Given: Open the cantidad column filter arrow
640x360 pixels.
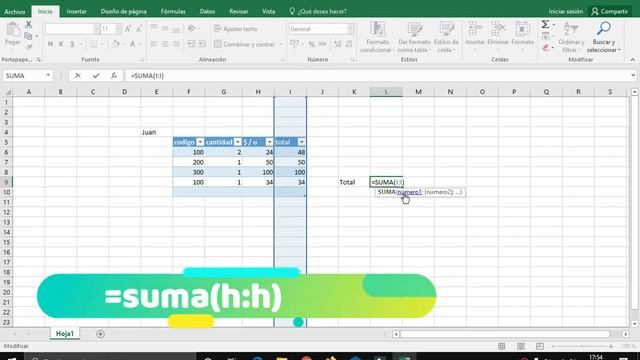Looking at the screenshot, I should click(238, 142).
